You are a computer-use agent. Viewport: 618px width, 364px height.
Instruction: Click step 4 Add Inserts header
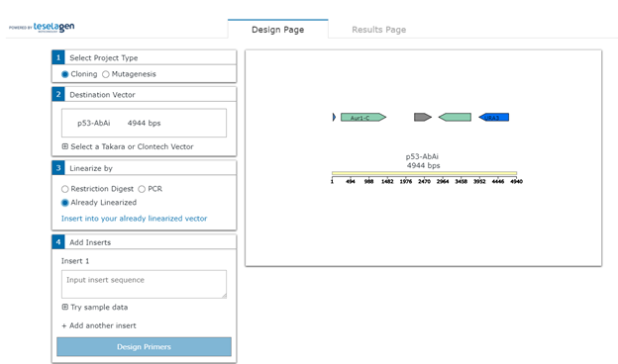(144, 242)
